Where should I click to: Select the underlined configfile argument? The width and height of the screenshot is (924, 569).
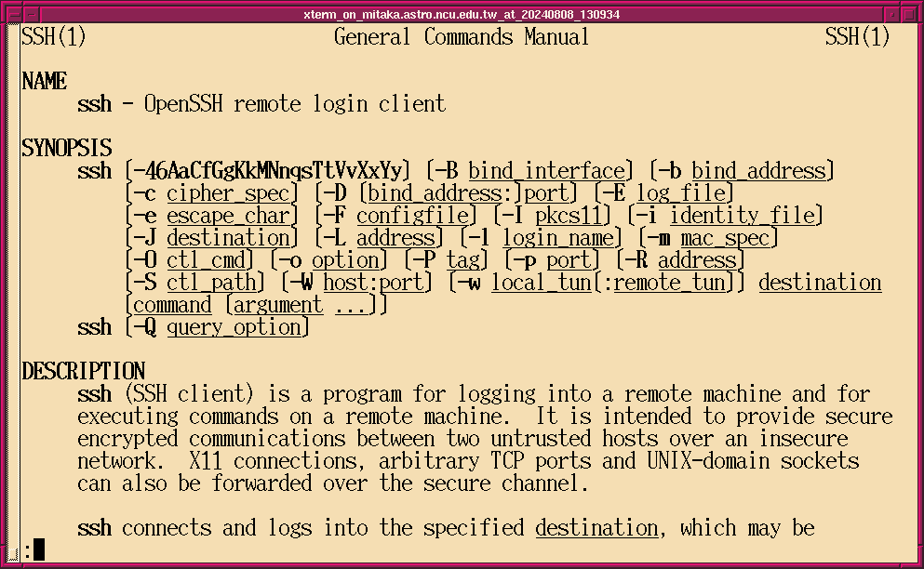pos(412,216)
